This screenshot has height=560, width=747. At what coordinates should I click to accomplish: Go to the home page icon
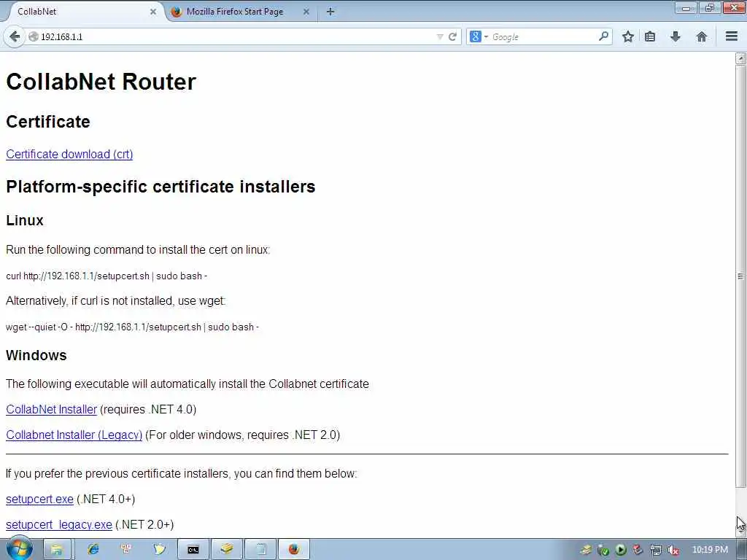701,36
